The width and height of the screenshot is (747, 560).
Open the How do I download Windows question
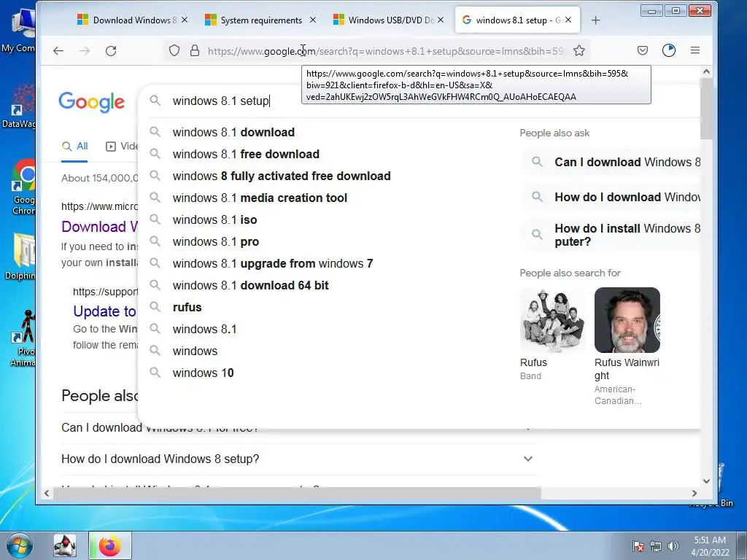pyautogui.click(x=611, y=197)
